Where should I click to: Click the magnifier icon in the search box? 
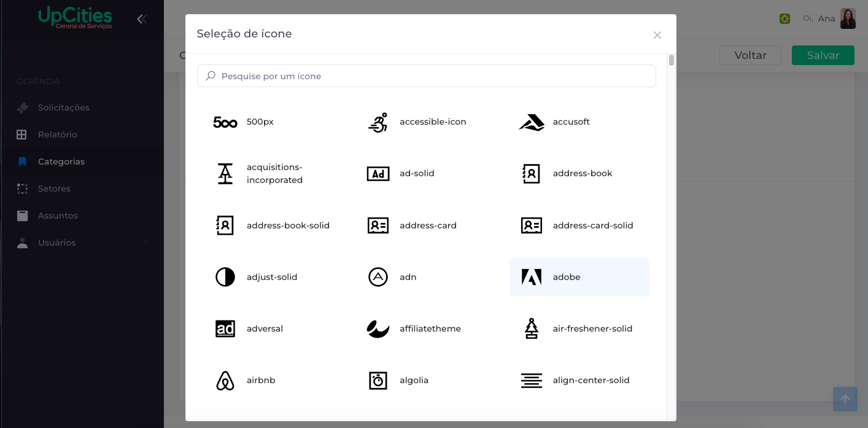pos(211,76)
